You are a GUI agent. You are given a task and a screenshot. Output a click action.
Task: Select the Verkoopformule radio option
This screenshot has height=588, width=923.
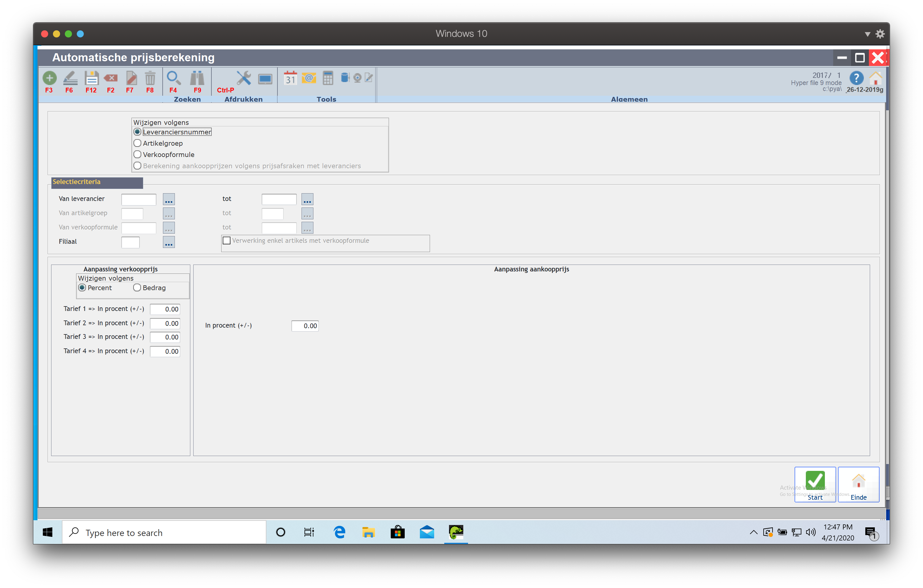(137, 155)
